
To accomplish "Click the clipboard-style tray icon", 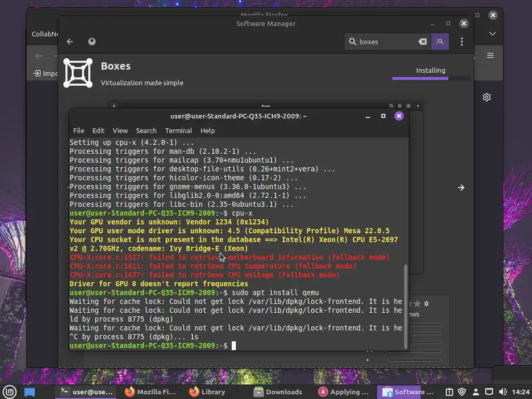I will [x=449, y=392].
